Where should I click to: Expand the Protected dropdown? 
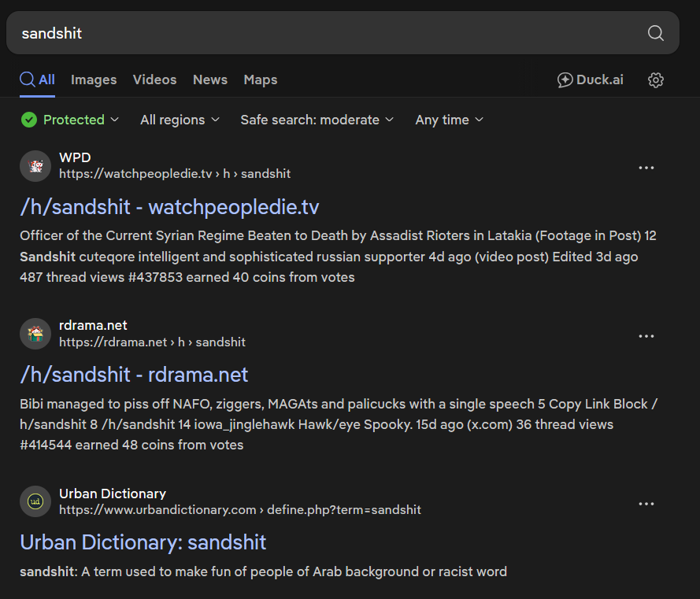tap(70, 120)
